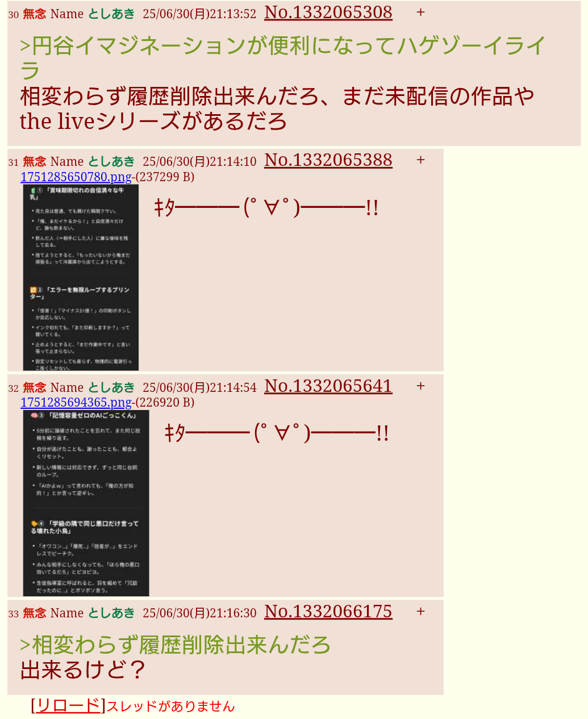Open image file link 1751285650780.png

tap(76, 177)
